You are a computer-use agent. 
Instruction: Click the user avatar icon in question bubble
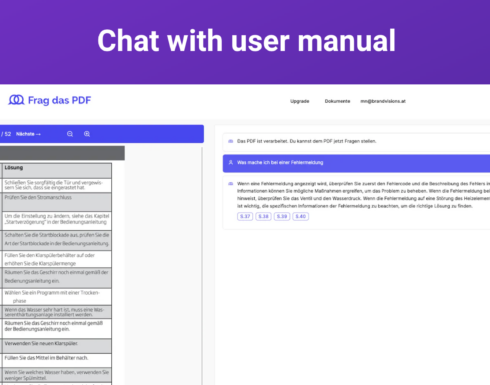(230, 163)
